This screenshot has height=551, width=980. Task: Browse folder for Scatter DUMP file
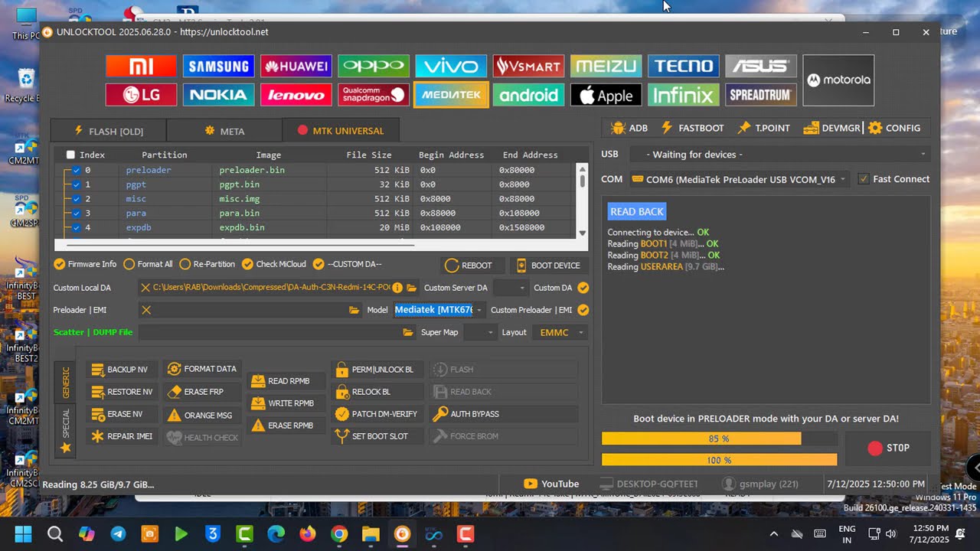(x=408, y=332)
